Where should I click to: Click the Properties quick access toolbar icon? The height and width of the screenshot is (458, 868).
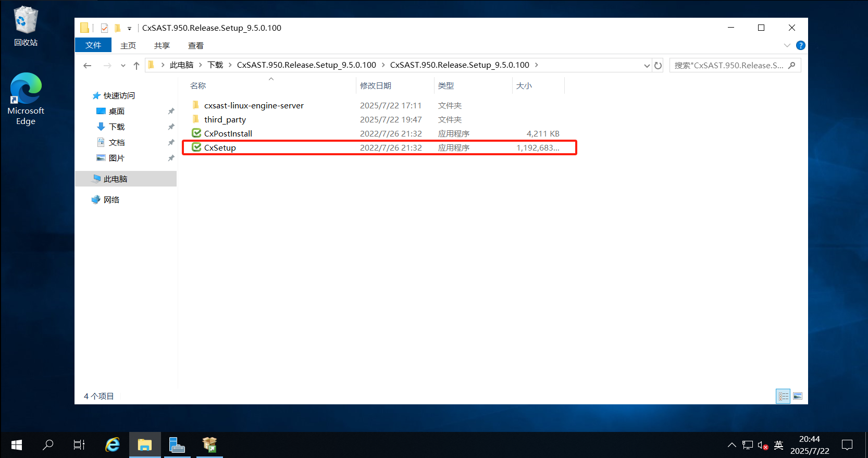(104, 28)
